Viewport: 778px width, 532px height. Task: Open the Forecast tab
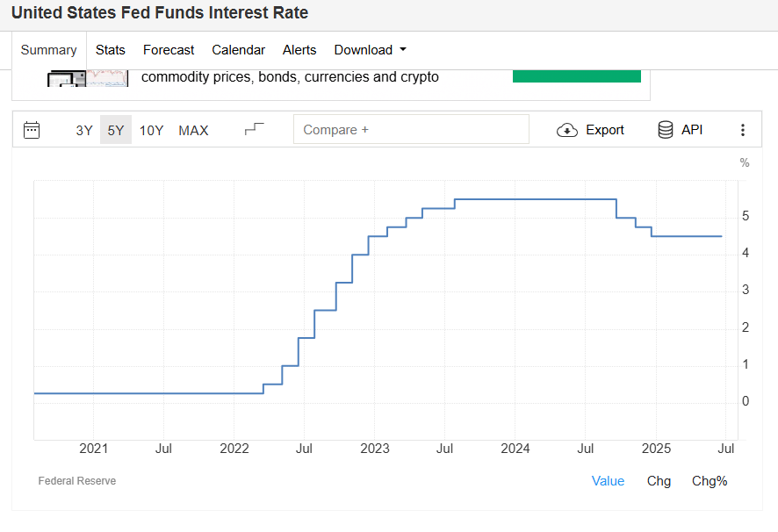coord(169,50)
